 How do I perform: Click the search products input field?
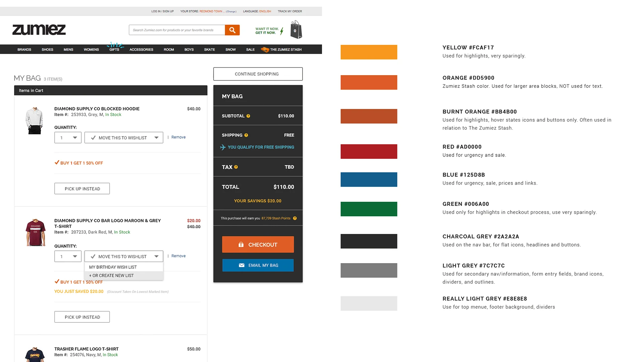pos(177,30)
